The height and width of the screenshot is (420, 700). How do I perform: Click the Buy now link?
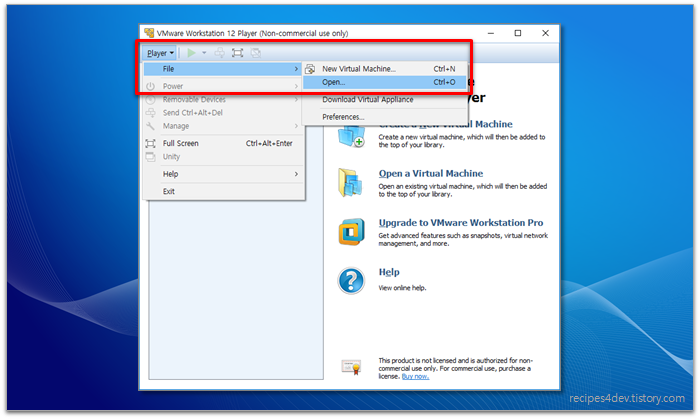[x=415, y=377]
